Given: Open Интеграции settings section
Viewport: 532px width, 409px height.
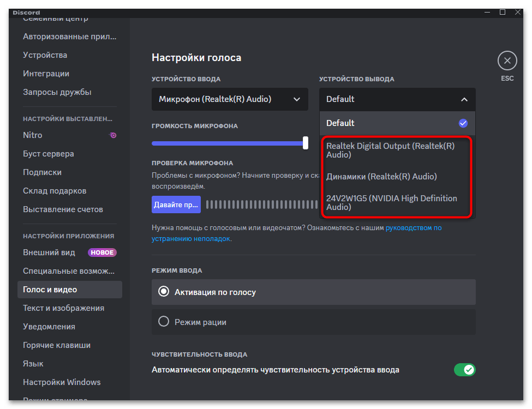Looking at the screenshot, I should tap(69, 74).
